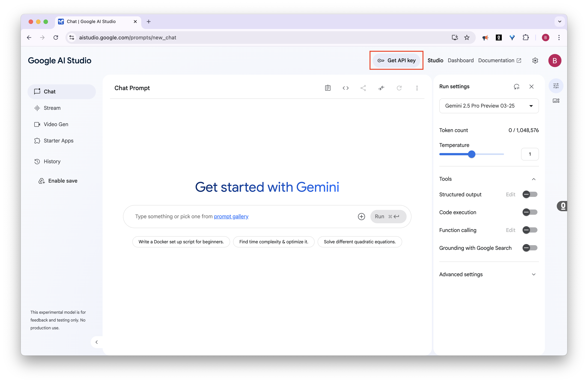Click the compare mode arrows icon
Image resolution: width=588 pixels, height=383 pixels.
[381, 88]
